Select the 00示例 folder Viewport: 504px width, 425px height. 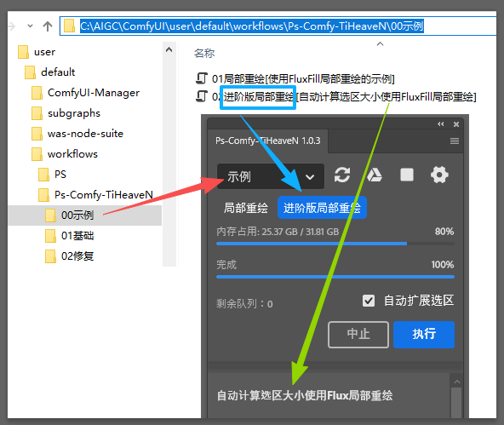pos(77,215)
